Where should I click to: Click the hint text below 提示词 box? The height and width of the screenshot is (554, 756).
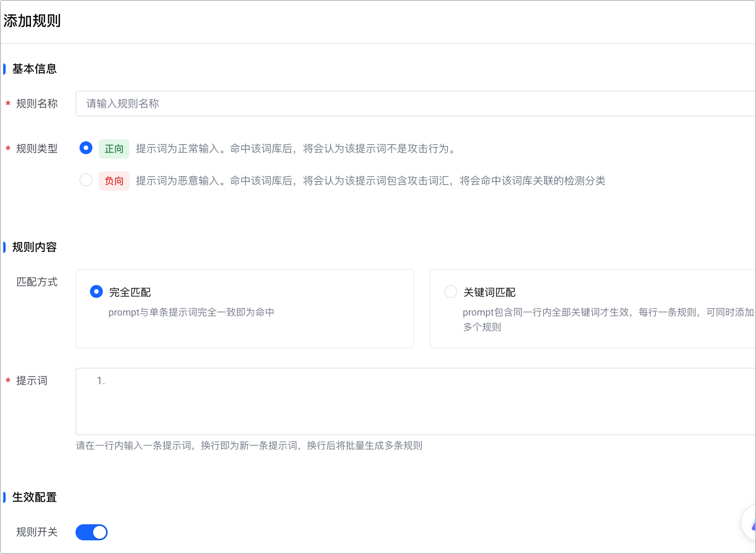pyautogui.click(x=249, y=446)
